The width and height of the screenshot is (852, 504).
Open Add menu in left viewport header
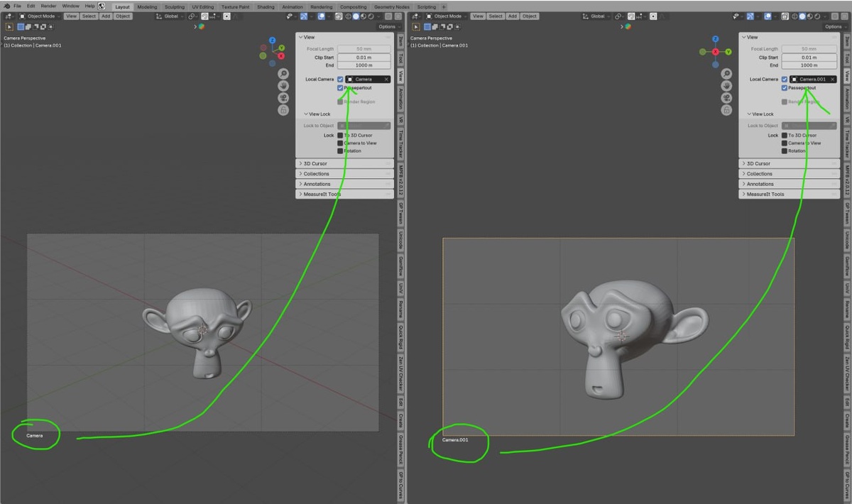point(105,16)
